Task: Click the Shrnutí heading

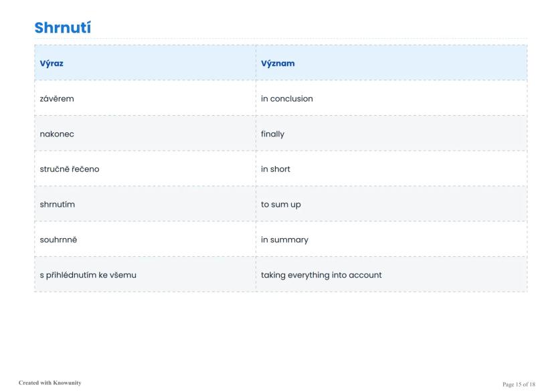Action: pos(62,27)
